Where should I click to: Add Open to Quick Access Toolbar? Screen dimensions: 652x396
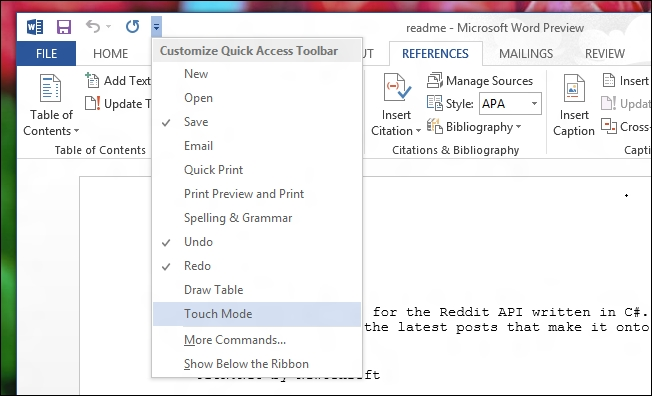[257, 98]
